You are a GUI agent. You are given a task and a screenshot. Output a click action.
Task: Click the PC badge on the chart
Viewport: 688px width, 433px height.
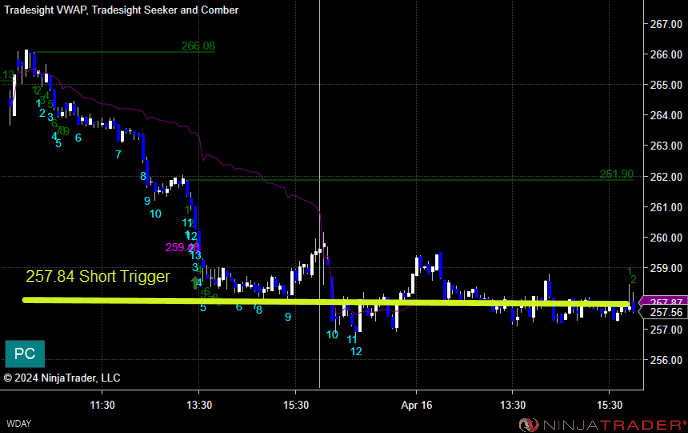(x=25, y=354)
